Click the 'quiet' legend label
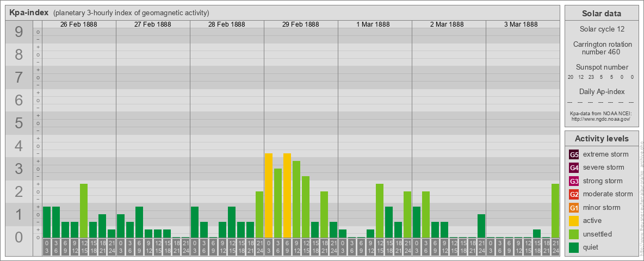This screenshot has width=644, height=261. click(x=591, y=247)
